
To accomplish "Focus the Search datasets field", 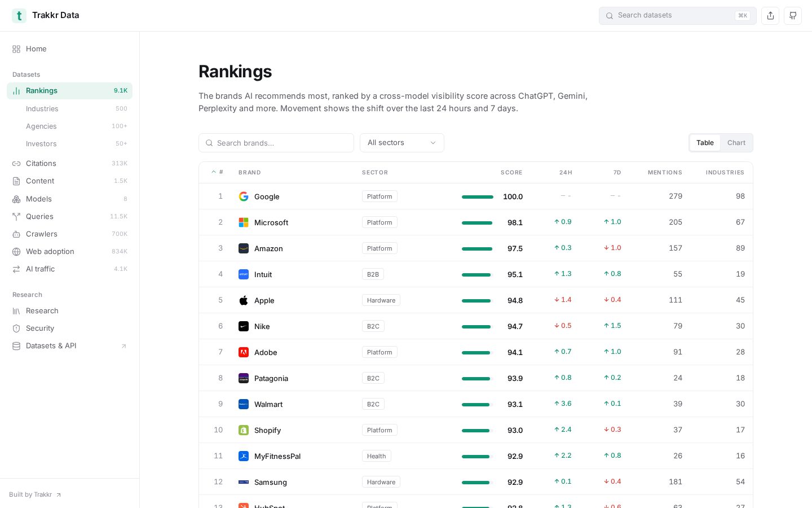I will (x=678, y=16).
